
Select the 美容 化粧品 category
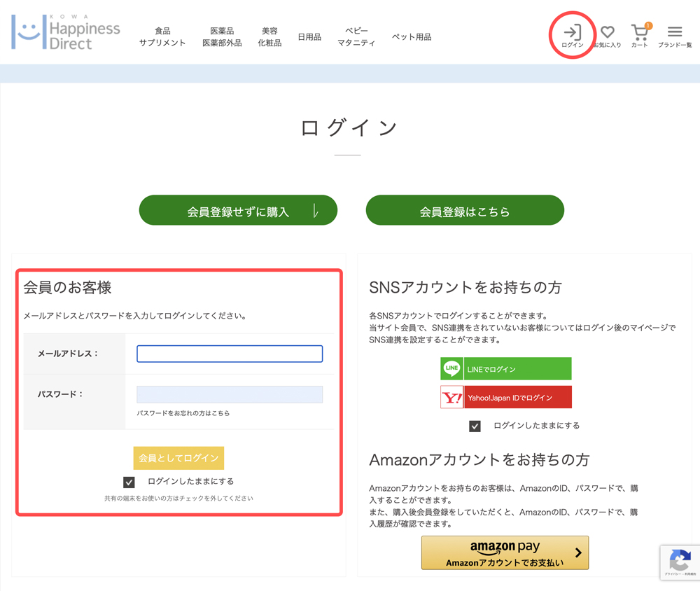click(269, 37)
